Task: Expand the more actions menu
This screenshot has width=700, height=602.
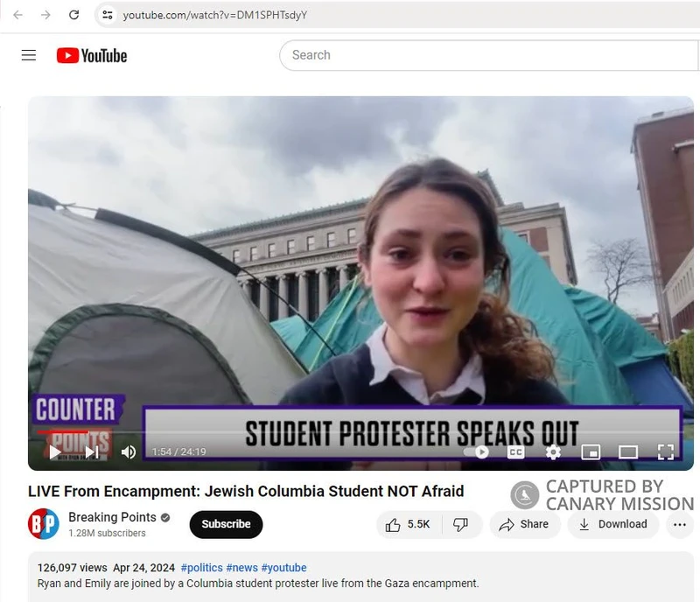Action: pos(679,524)
